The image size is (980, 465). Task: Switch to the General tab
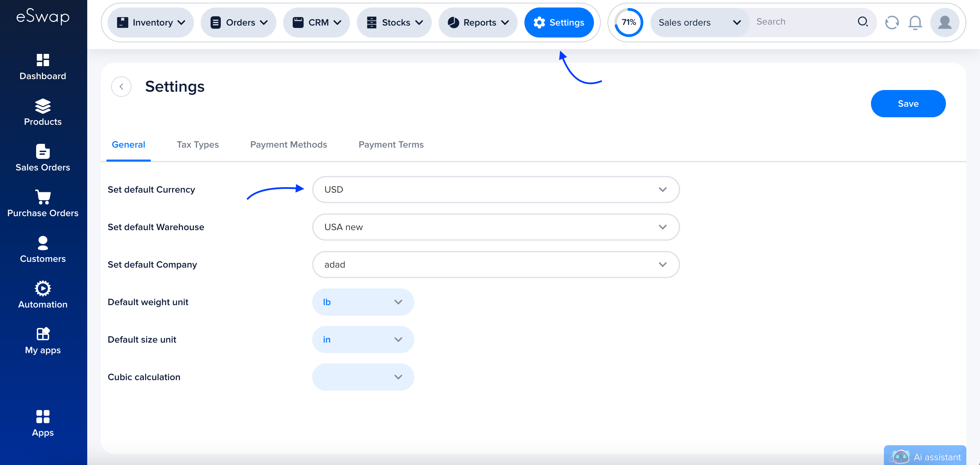[128, 145]
